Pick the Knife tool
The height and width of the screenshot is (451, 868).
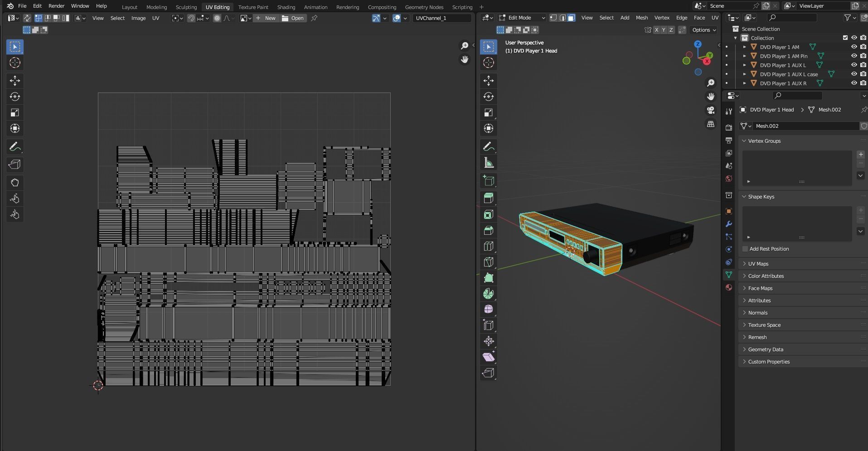click(489, 262)
